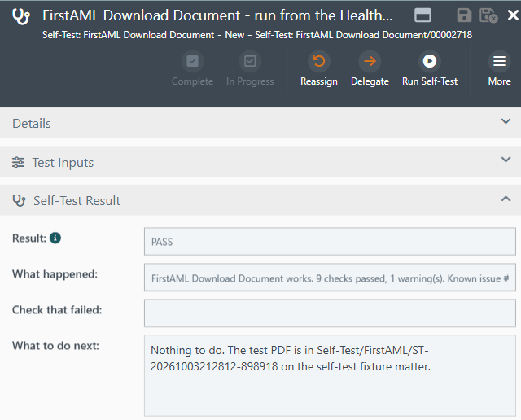Click the info icon beside Result
This screenshot has width=521, height=420.
[x=55, y=238]
